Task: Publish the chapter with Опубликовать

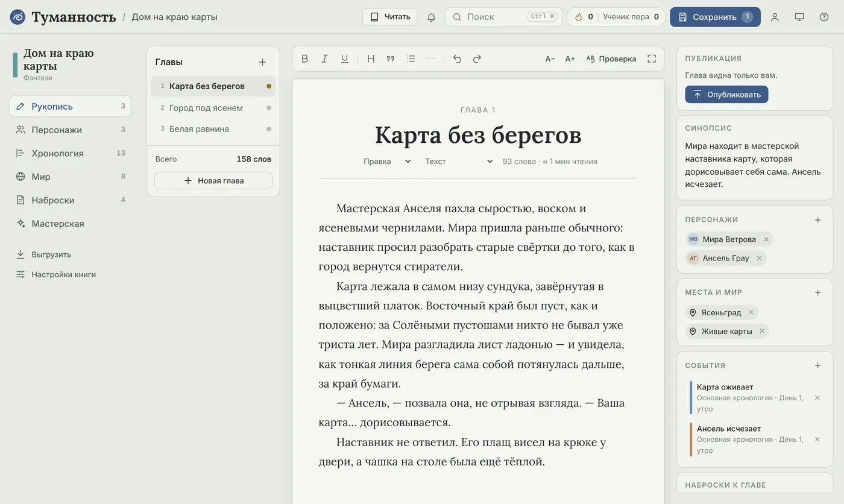Action: click(726, 95)
